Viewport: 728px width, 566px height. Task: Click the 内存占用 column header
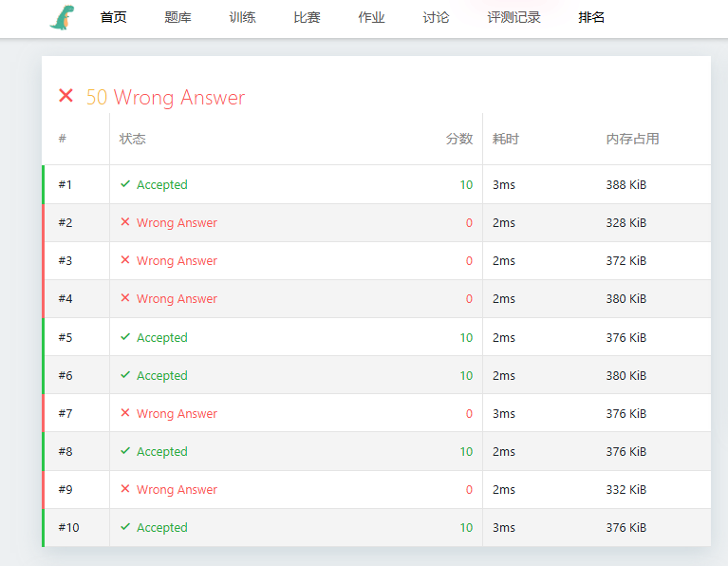[632, 139]
